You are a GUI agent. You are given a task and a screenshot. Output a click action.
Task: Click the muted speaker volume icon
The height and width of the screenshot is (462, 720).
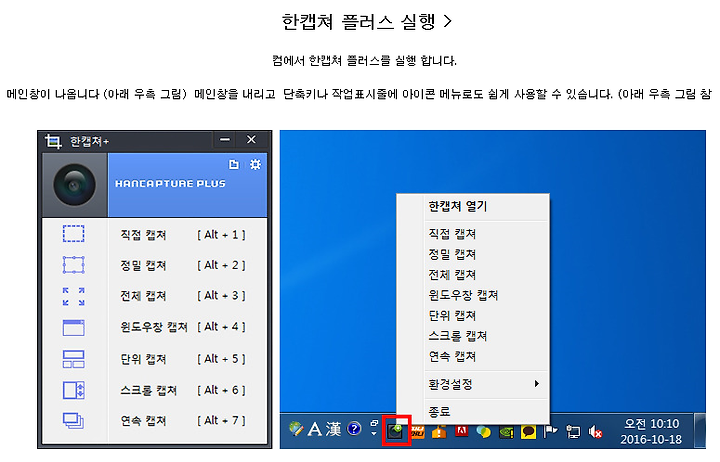596,432
